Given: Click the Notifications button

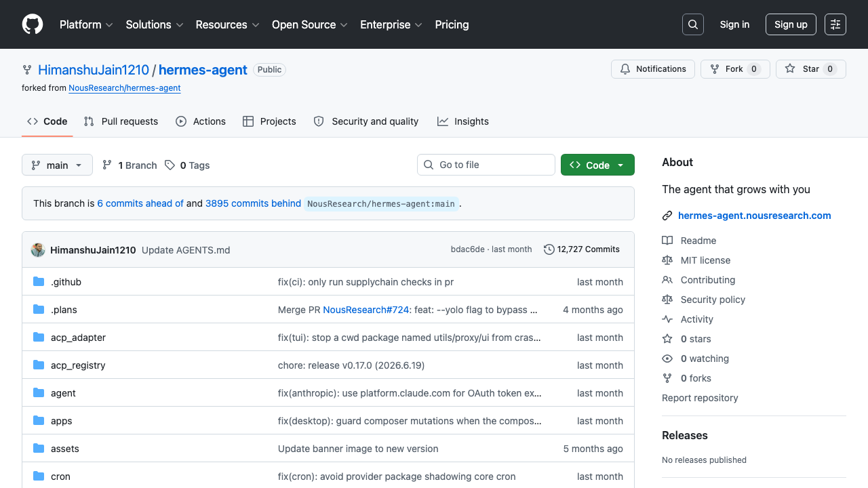Looking at the screenshot, I should click(x=654, y=69).
